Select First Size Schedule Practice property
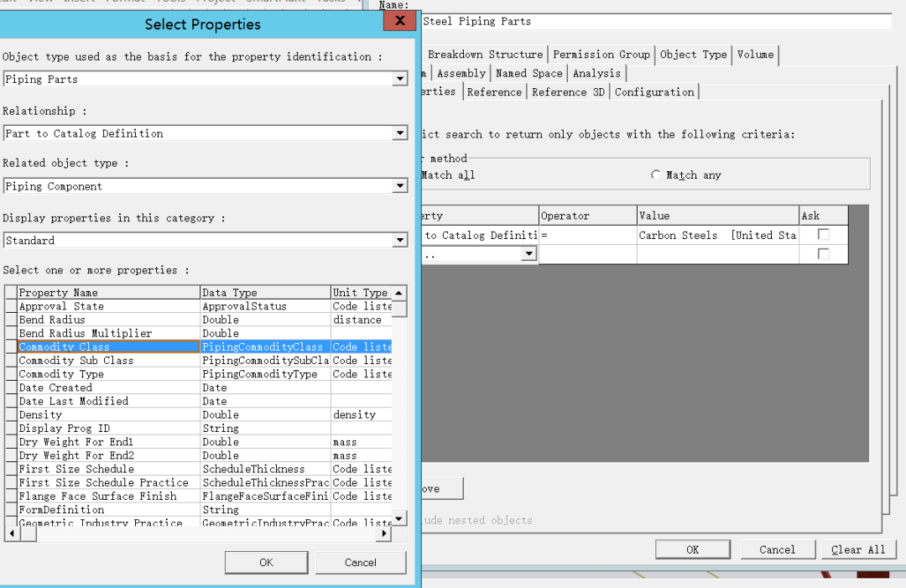This screenshot has height=588, width=906. coord(108,483)
